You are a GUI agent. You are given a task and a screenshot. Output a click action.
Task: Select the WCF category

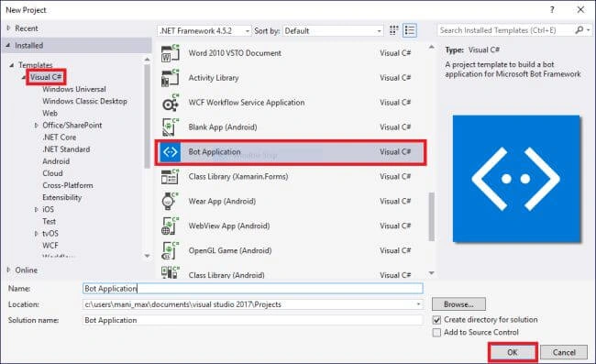click(50, 246)
